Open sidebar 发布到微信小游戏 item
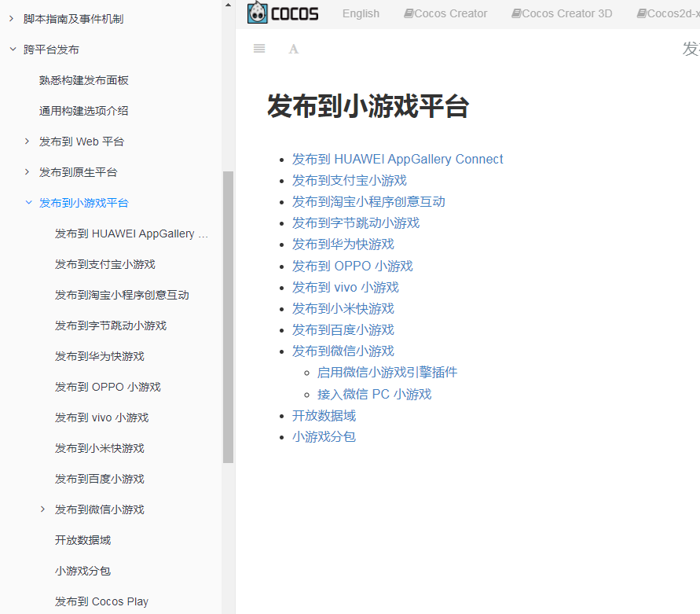The width and height of the screenshot is (700, 614). point(100,509)
